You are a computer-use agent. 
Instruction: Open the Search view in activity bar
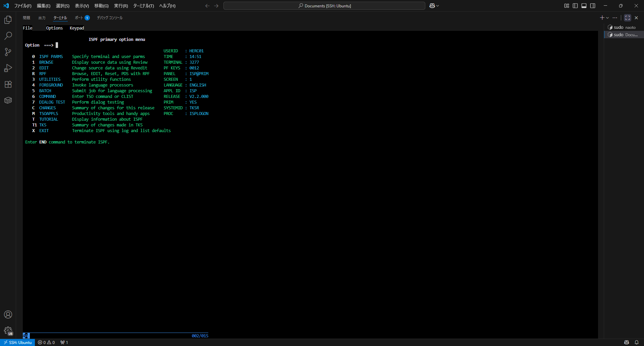tap(8, 36)
